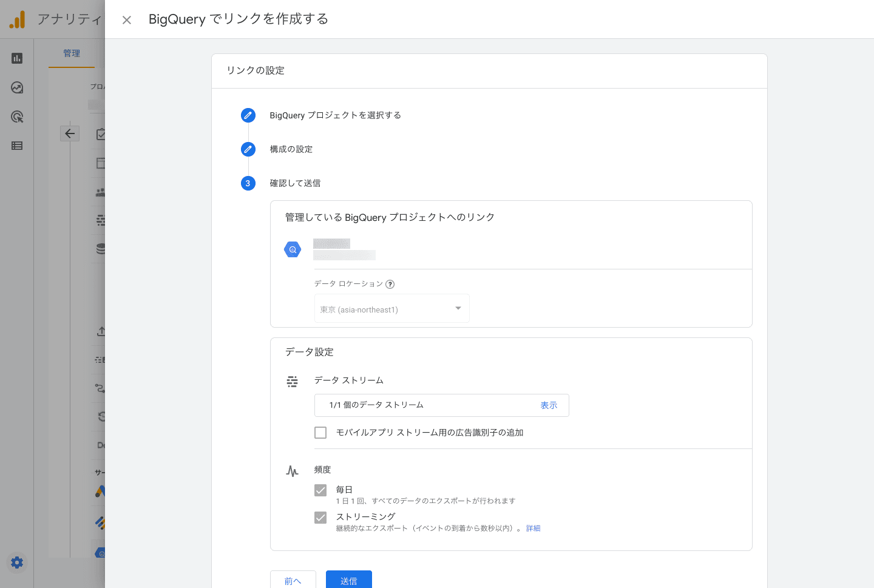Screen dimensions: 874x588
Task: Enable モバイルアプリ ストリーム advertising ID checkbox
Action: 320,433
